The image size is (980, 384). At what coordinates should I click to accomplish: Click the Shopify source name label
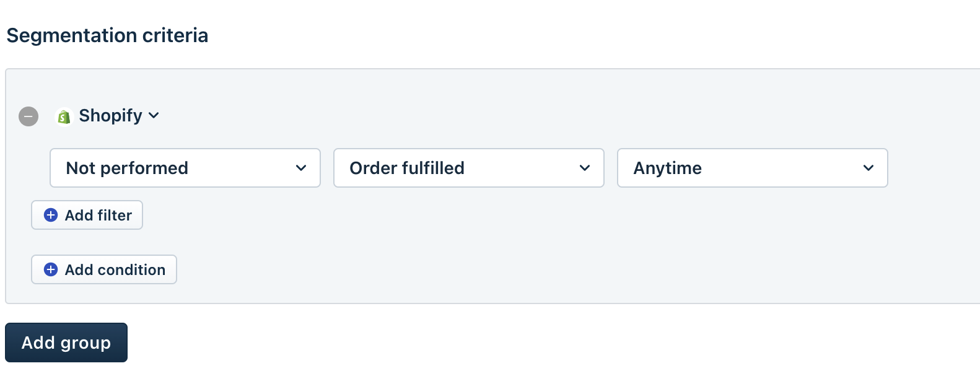111,116
